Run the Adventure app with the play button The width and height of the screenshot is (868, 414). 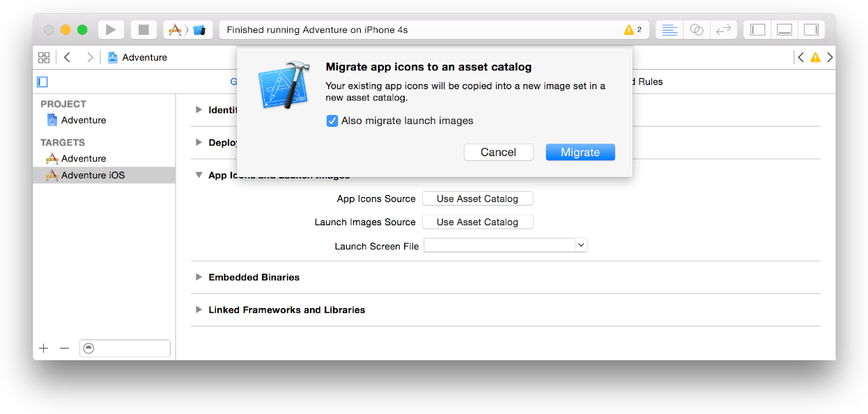tap(111, 29)
